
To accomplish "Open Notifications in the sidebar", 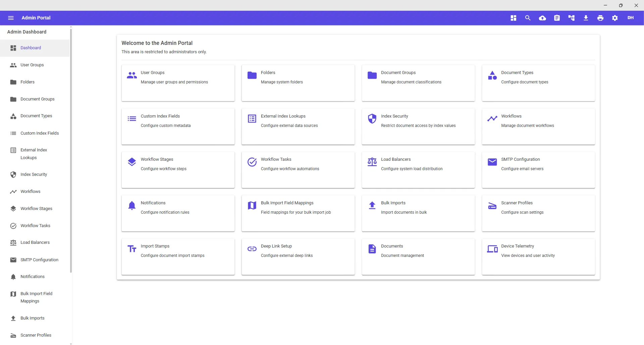I will 35,277.
